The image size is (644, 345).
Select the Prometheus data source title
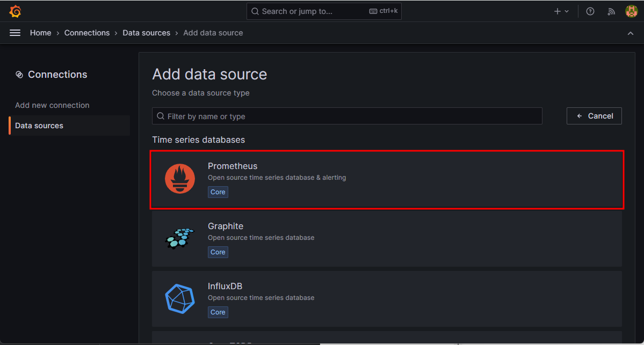(x=233, y=166)
